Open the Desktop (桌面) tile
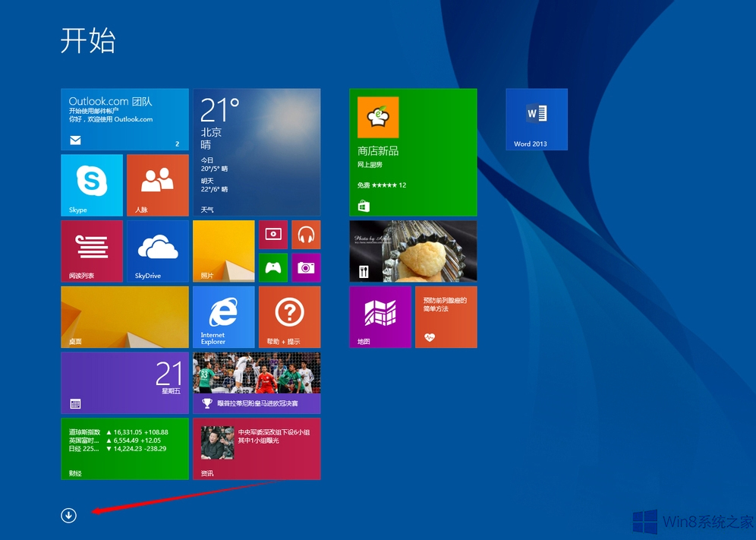 click(125, 317)
